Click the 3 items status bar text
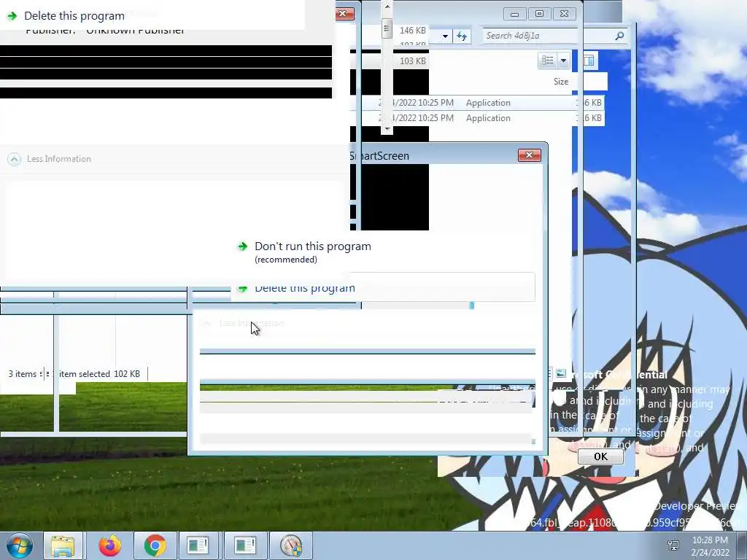Image resolution: width=747 pixels, height=560 pixels. (x=23, y=374)
